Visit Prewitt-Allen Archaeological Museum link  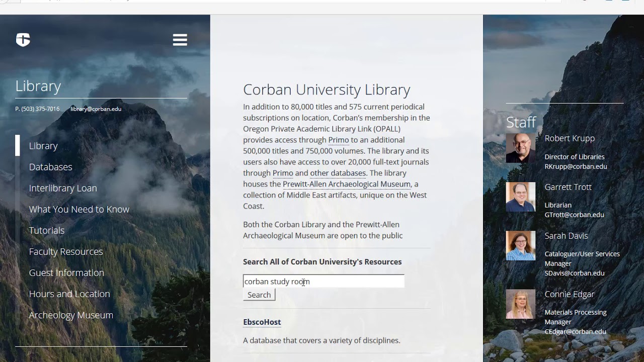[347, 184]
